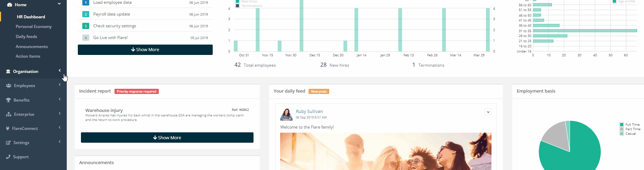Image resolution: width=644 pixels, height=170 pixels.
Task: Click the 1 Terminations stat
Action: click(x=428, y=65)
